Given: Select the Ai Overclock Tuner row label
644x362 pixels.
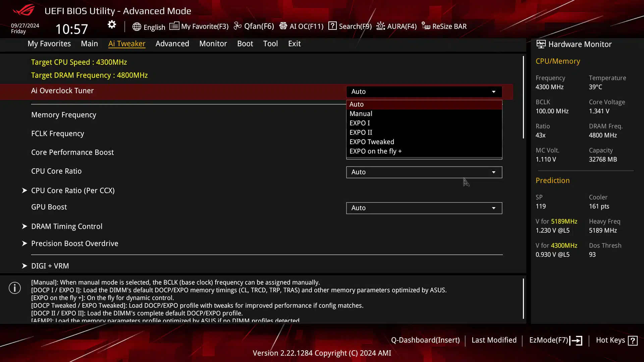Looking at the screenshot, I should [x=62, y=91].
